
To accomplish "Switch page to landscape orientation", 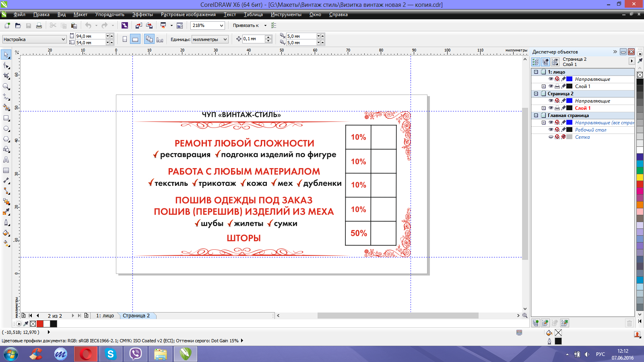I will (135, 39).
